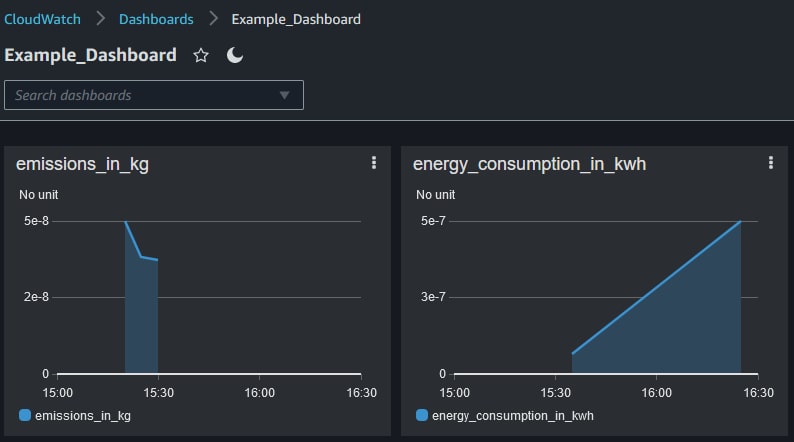Select the Example_Dashboard breadcrumb item
Viewport: 794px width, 442px height.
[296, 19]
